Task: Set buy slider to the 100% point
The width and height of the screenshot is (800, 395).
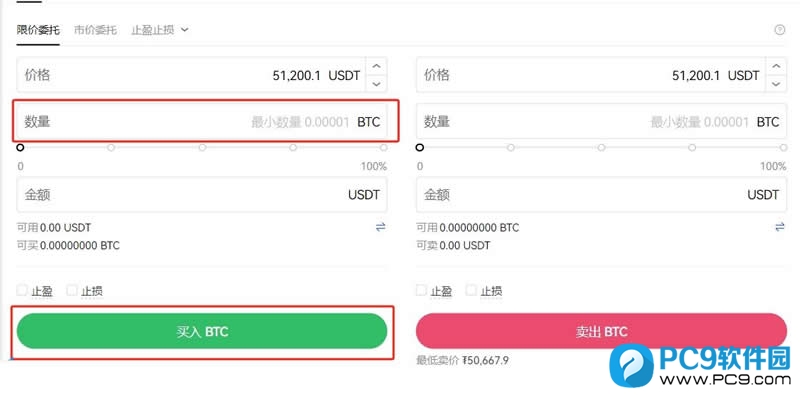Action: pos(384,147)
